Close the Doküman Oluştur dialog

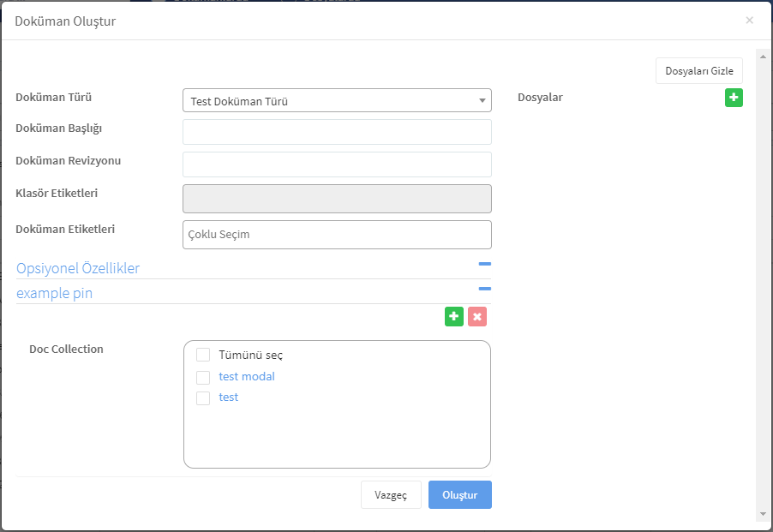749,21
